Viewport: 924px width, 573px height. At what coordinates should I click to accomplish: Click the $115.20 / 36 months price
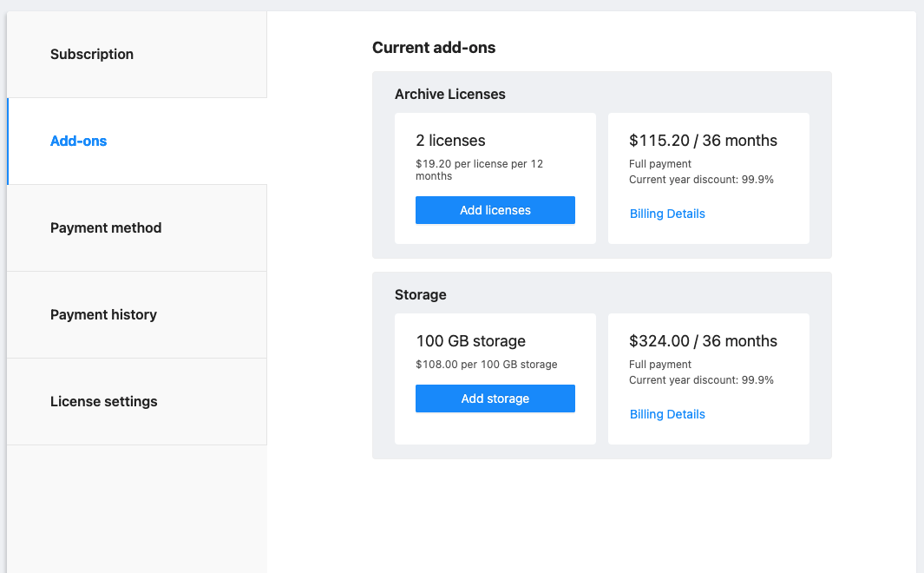(703, 141)
